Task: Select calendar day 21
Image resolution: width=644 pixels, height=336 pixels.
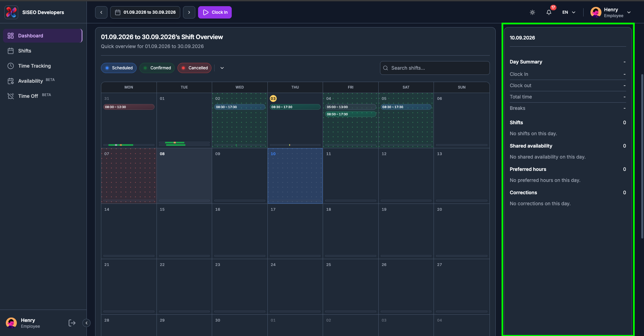Action: pyautogui.click(x=129, y=287)
